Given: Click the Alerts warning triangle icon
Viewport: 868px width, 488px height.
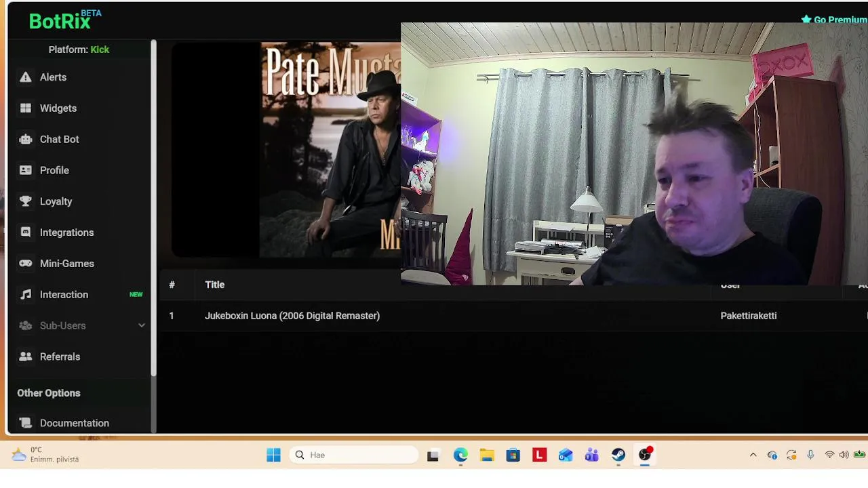Looking at the screenshot, I should coord(26,77).
